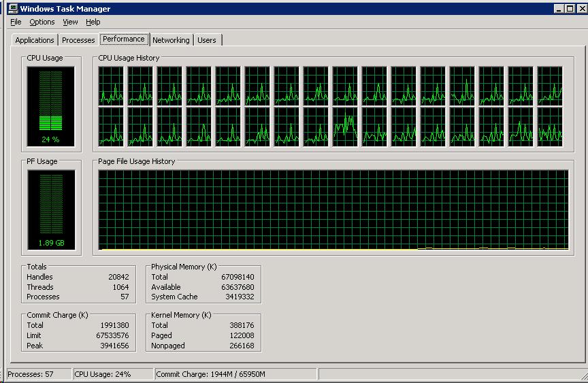Screen dimensions: 588x383
Task: Click Kernel Memory Paged 122008
Action: pyautogui.click(x=242, y=335)
